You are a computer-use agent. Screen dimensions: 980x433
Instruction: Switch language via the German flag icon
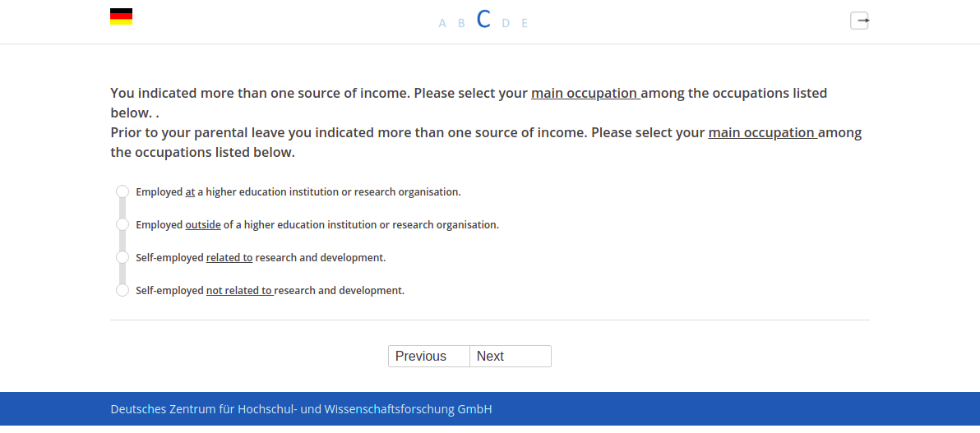[121, 17]
